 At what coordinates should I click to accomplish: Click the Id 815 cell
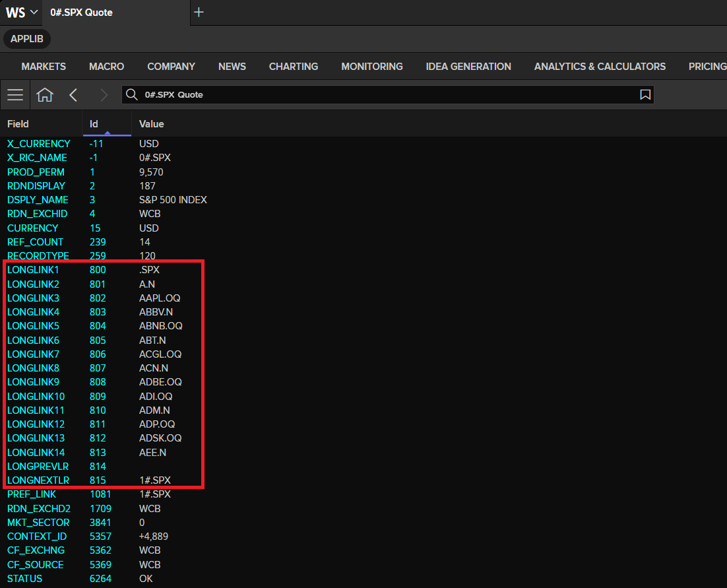98,480
